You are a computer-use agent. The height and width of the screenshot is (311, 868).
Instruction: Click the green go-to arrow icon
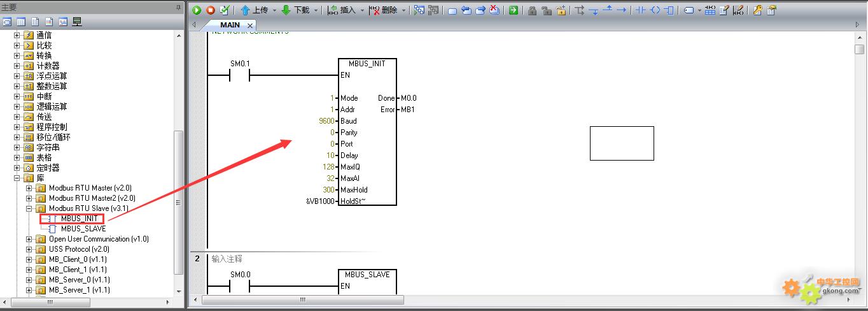[x=514, y=10]
